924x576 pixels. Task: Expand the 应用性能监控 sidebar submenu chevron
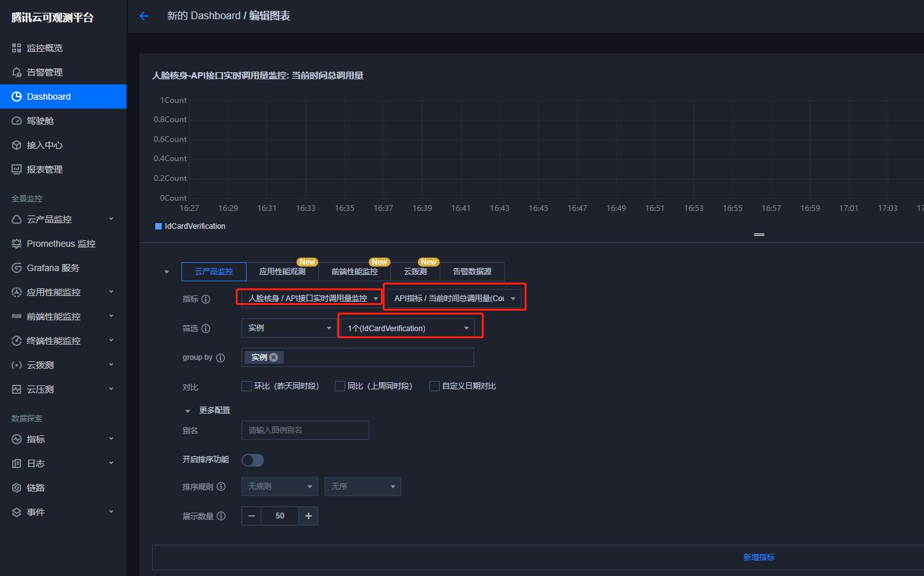coord(111,292)
